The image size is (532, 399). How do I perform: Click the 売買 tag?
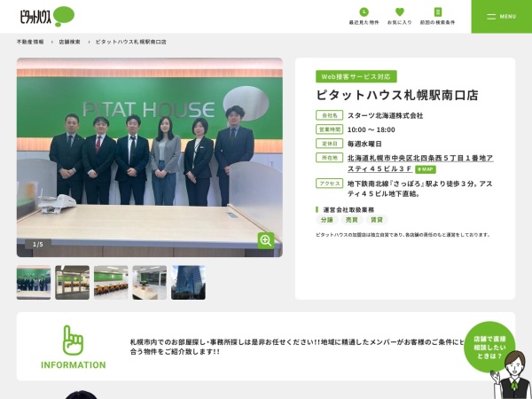coord(352,220)
